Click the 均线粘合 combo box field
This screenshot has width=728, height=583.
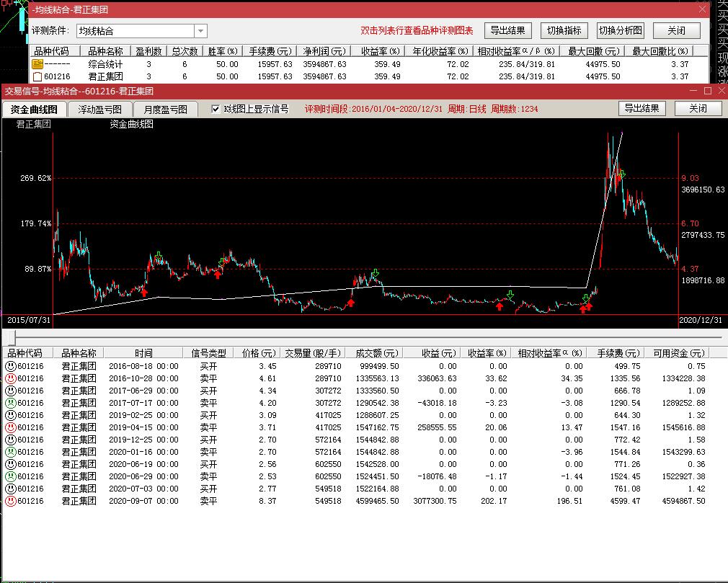135,31
